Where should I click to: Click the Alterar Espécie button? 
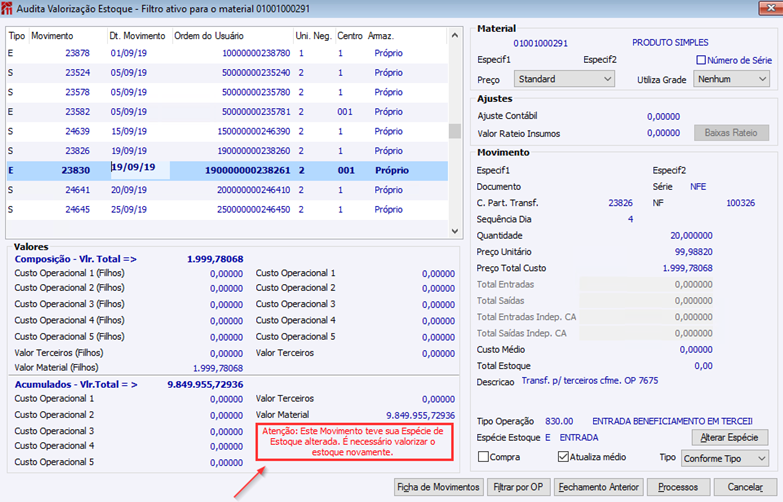pyautogui.click(x=730, y=438)
